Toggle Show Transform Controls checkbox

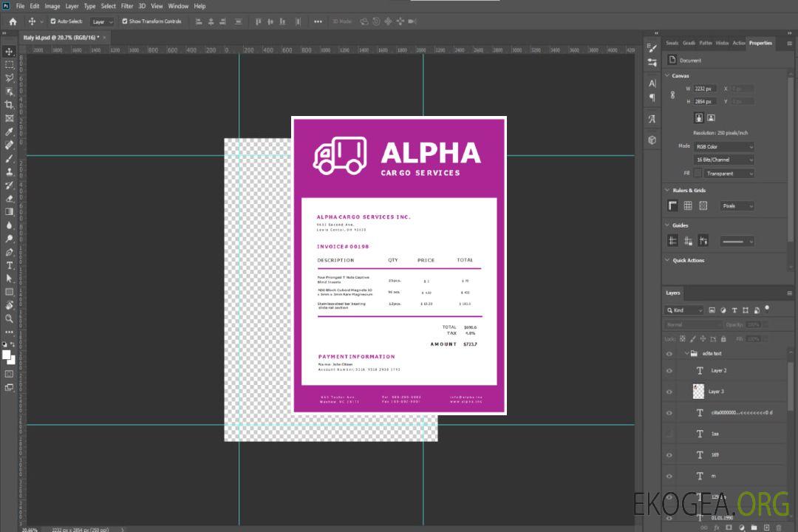pyautogui.click(x=125, y=21)
